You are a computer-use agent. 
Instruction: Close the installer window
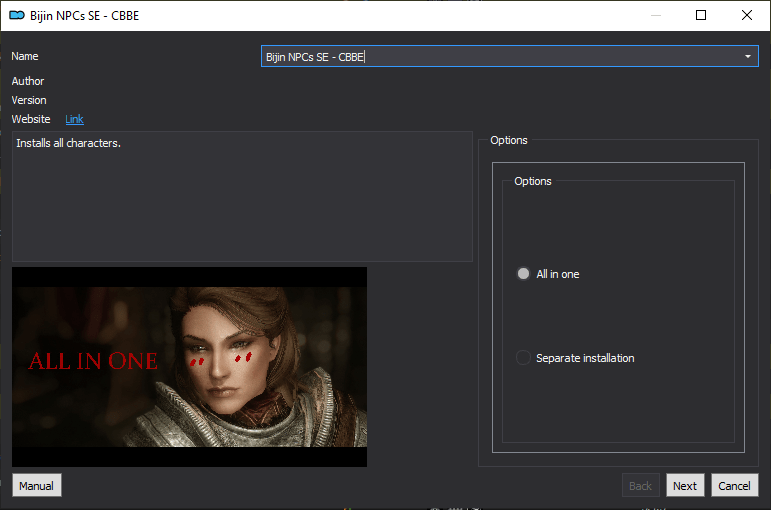pyautogui.click(x=747, y=15)
